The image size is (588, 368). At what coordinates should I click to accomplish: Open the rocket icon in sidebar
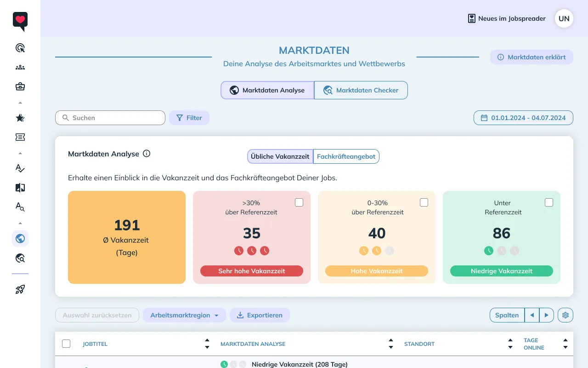[x=20, y=289]
